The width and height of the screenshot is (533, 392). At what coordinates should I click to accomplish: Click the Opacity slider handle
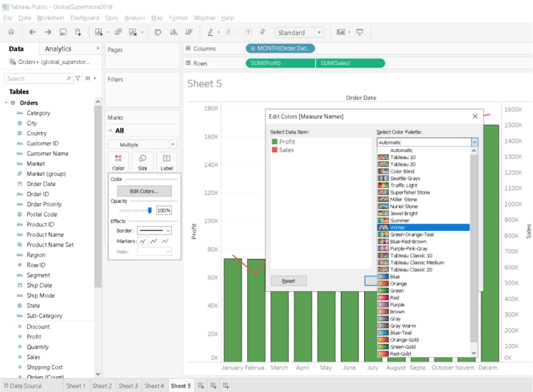149,210
